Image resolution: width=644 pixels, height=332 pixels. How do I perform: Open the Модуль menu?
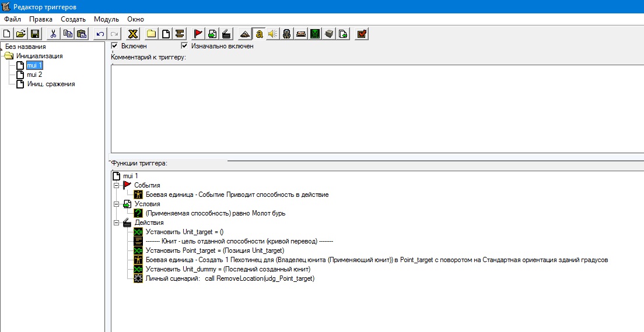pyautogui.click(x=106, y=19)
